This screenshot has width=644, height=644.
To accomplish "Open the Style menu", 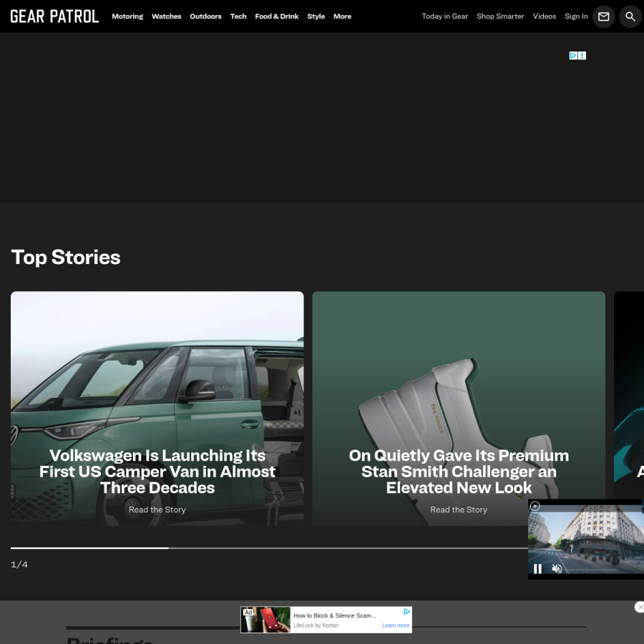I will (x=316, y=16).
